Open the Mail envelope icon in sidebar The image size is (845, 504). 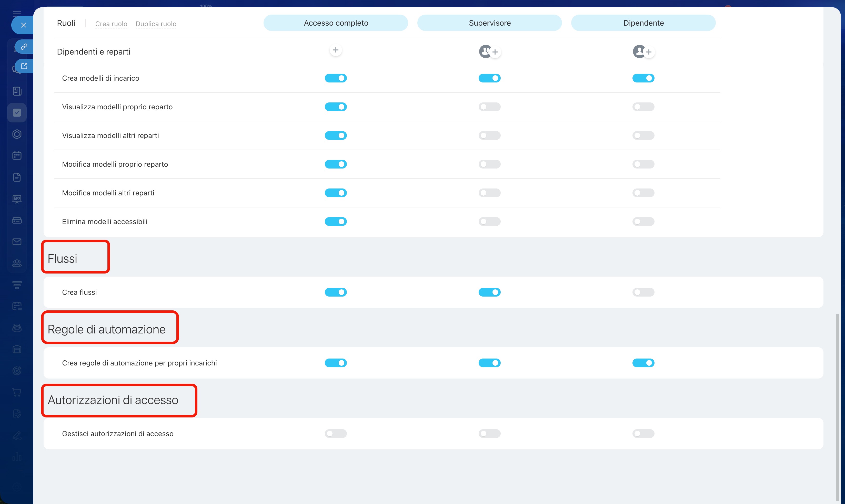[17, 242]
